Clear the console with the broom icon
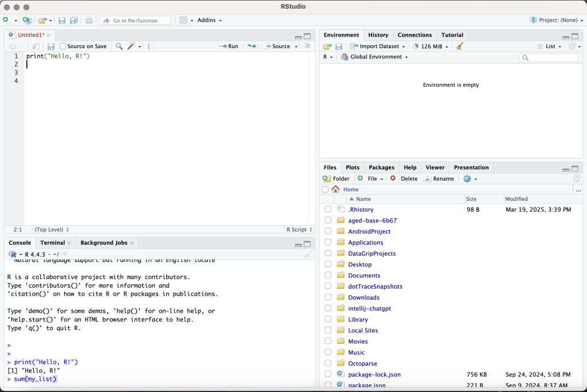The height and width of the screenshot is (392, 587). [308, 254]
